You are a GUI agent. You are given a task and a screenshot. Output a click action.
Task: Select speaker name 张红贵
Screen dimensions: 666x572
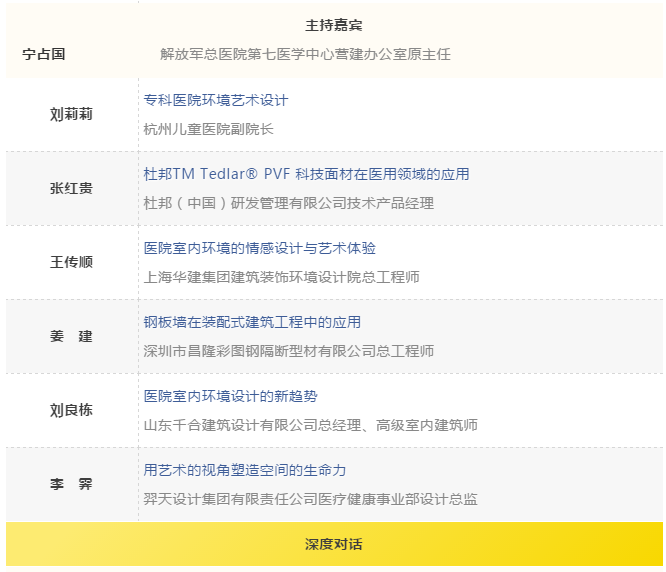point(71,188)
